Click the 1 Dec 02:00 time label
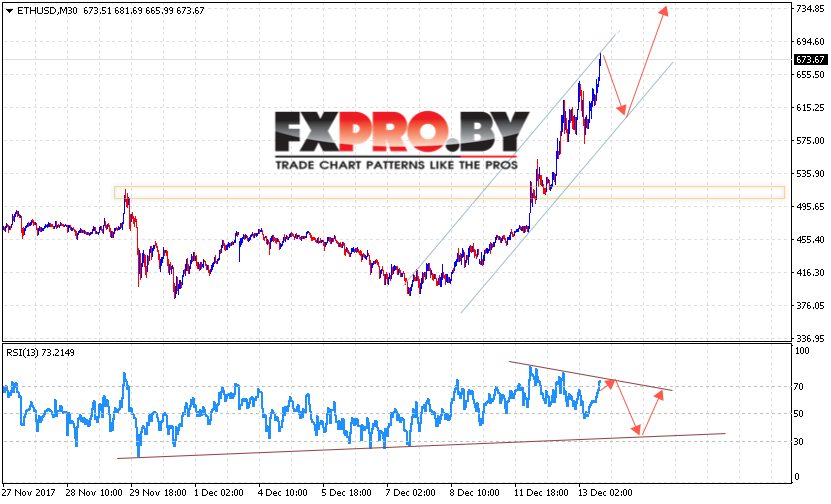Screen dimensions: 831x504 coord(218,492)
